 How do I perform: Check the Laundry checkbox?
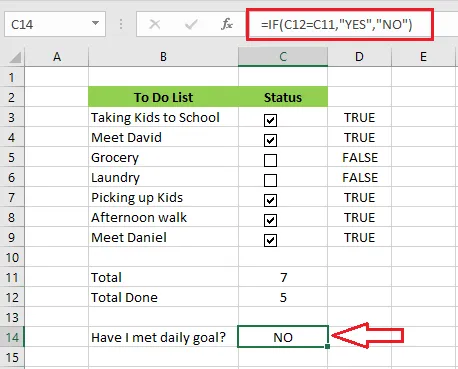(270, 180)
